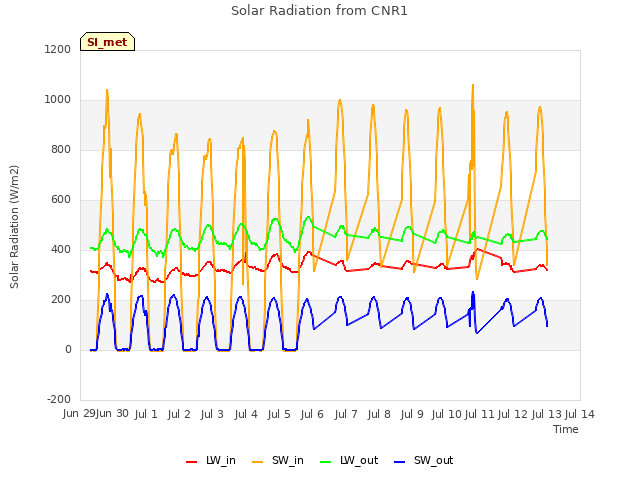
Task: Click the Jul 6 x-axis label
Action: click(x=312, y=414)
